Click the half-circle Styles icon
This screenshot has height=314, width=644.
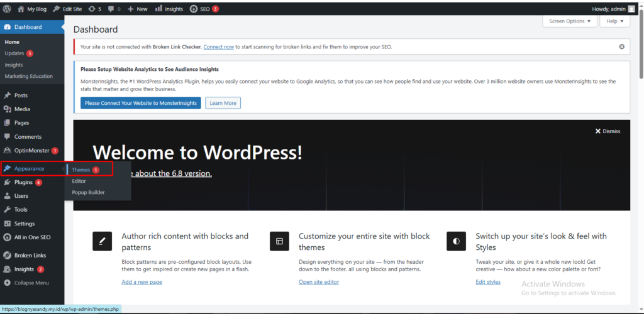[456, 241]
